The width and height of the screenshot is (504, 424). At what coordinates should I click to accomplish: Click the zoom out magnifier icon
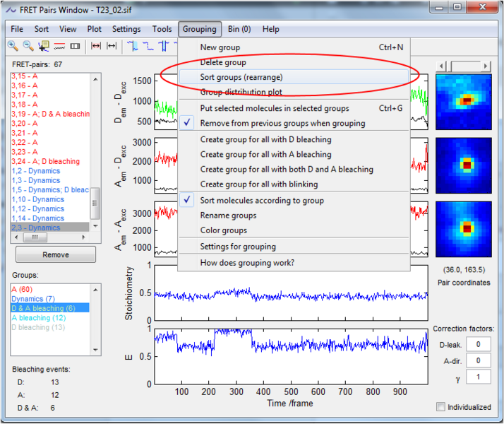(28, 46)
